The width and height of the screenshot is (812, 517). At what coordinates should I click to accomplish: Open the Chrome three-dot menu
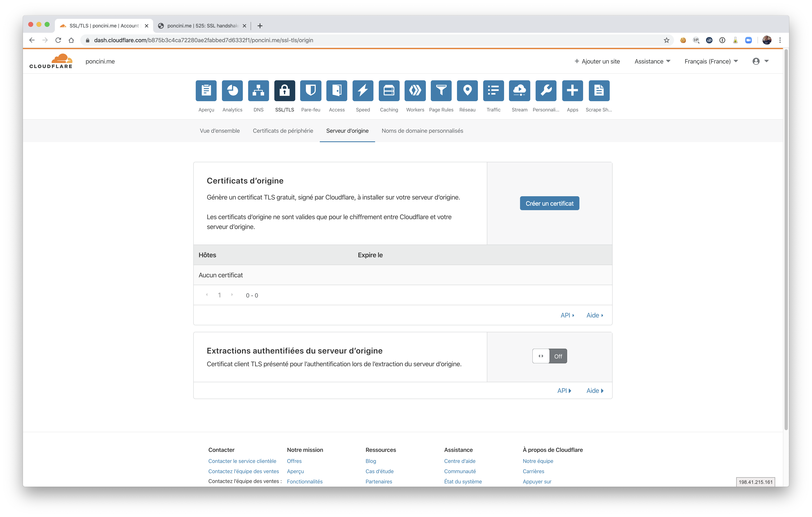coord(780,40)
